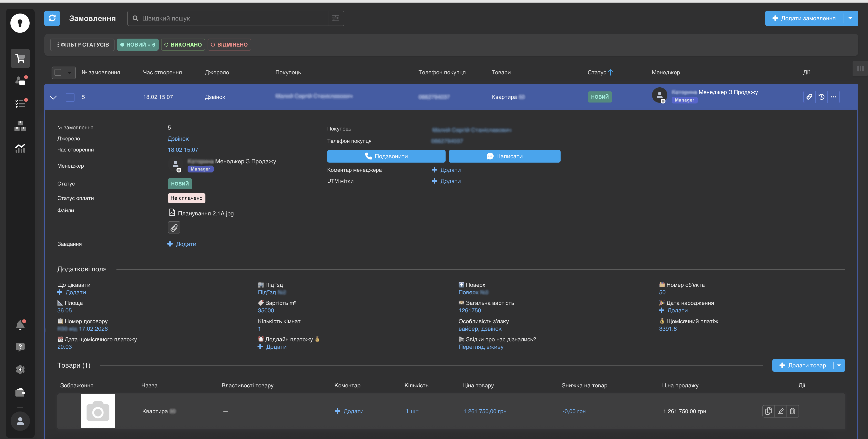868x439 pixels.
Task: Open the ФІЛЬТР СТАТУСІВ menu
Action: [x=82, y=45]
